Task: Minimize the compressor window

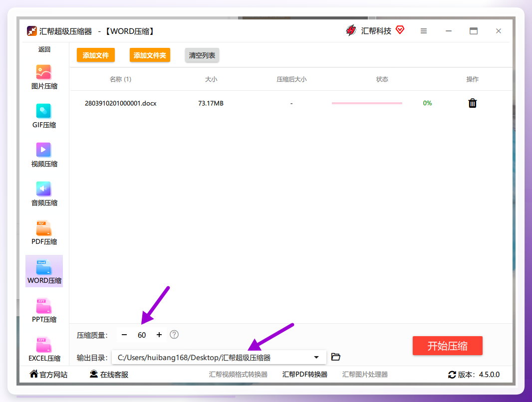Action: (x=449, y=31)
